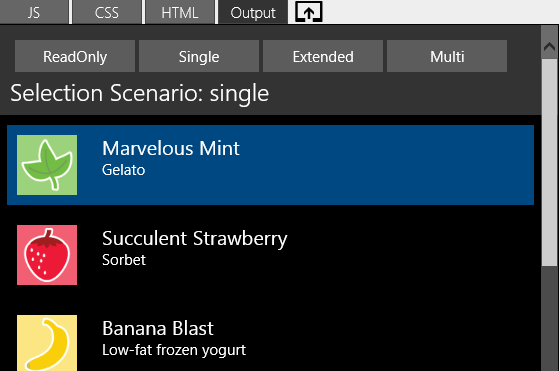Screen dimensions: 560x371
Task: Switch to Extended selection mode
Action: [x=323, y=56]
